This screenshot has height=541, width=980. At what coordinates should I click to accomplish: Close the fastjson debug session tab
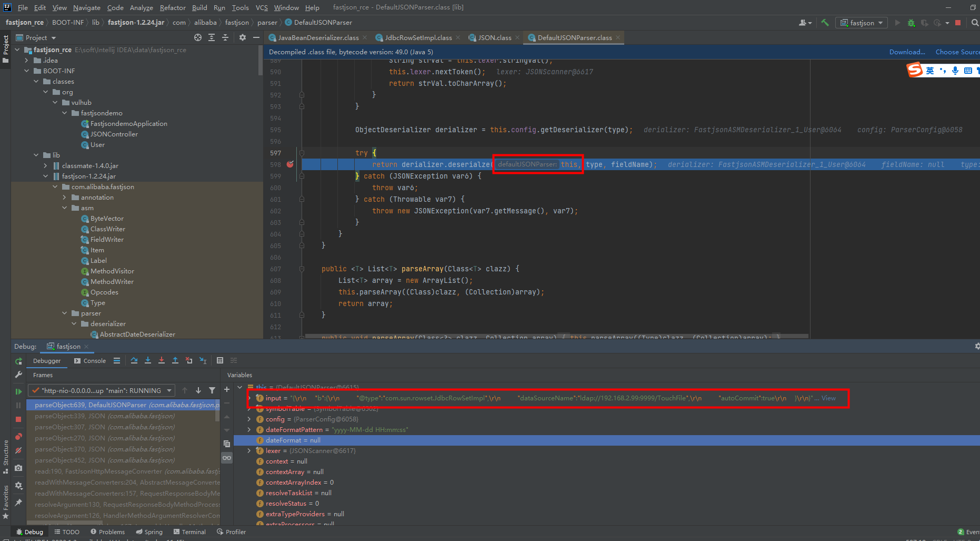86,346
